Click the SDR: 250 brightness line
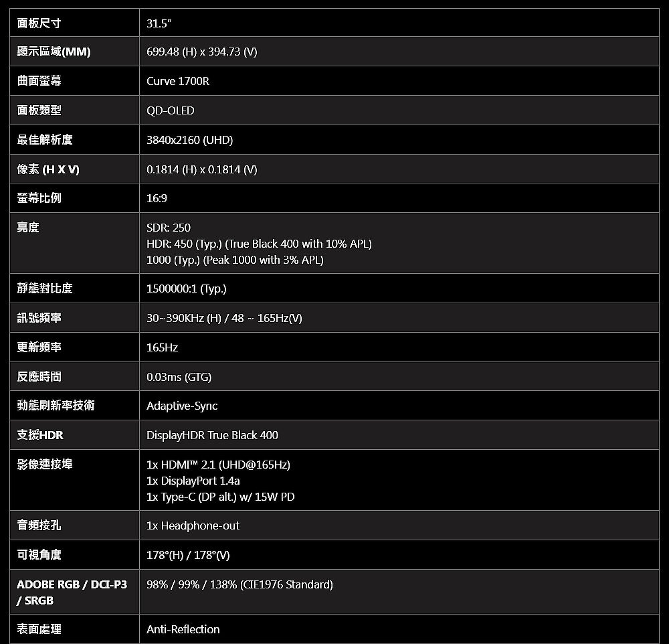 coord(169,228)
